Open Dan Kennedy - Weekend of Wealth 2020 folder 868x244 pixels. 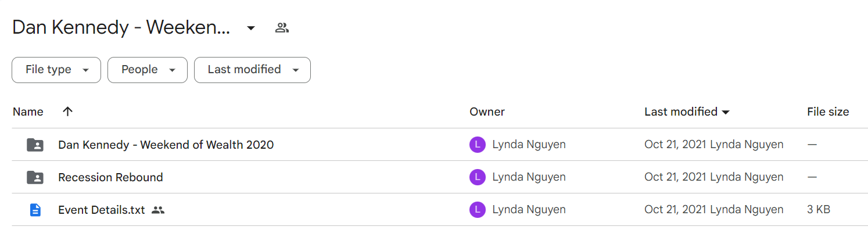(x=166, y=145)
